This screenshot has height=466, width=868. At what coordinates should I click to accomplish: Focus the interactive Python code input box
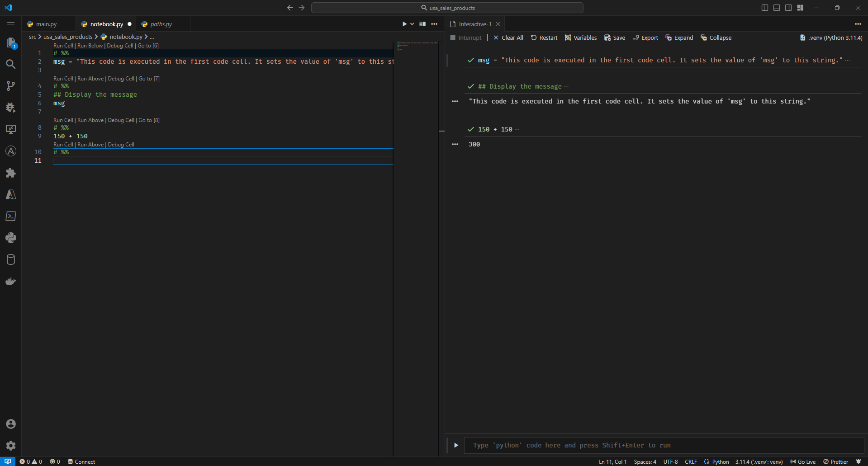pyautogui.click(x=665, y=445)
